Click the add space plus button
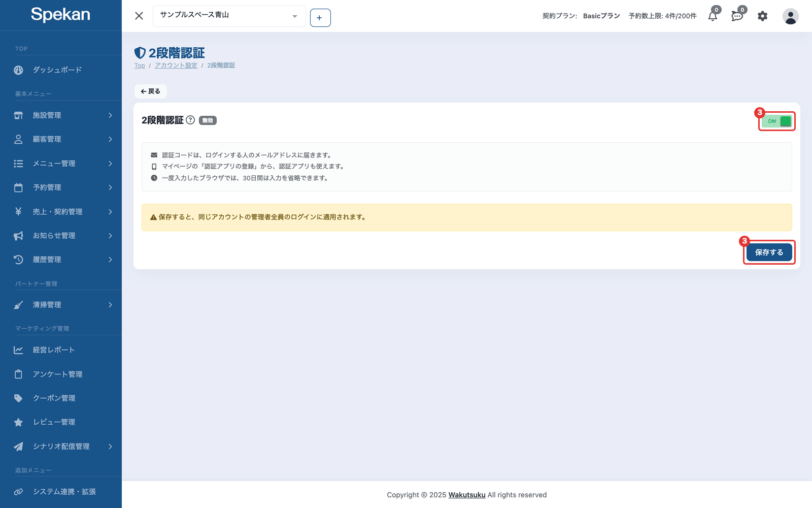812x508 pixels. point(320,18)
